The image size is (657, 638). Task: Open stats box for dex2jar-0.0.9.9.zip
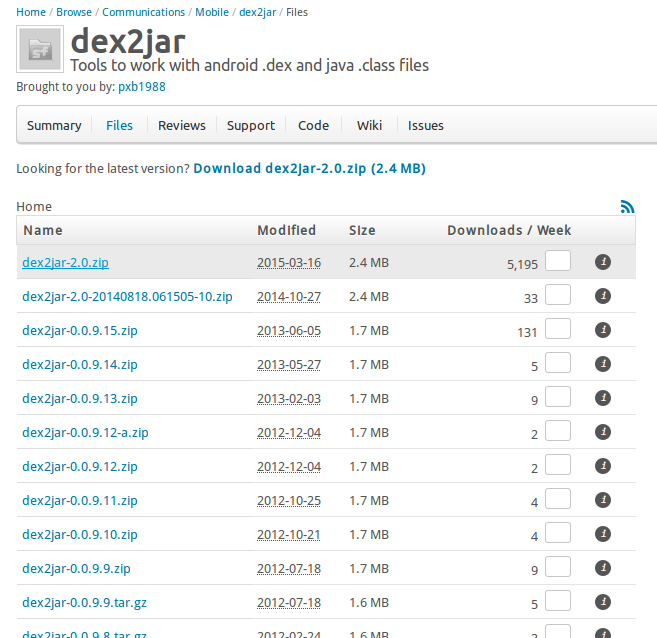(558, 566)
